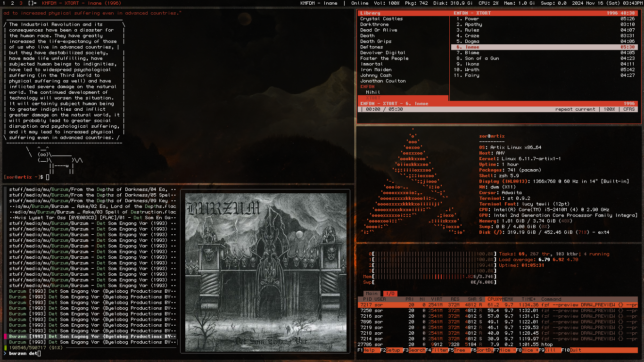This screenshot has width=644, height=362.
Task: Sort htop by the CPU% column header
Action: (494, 299)
